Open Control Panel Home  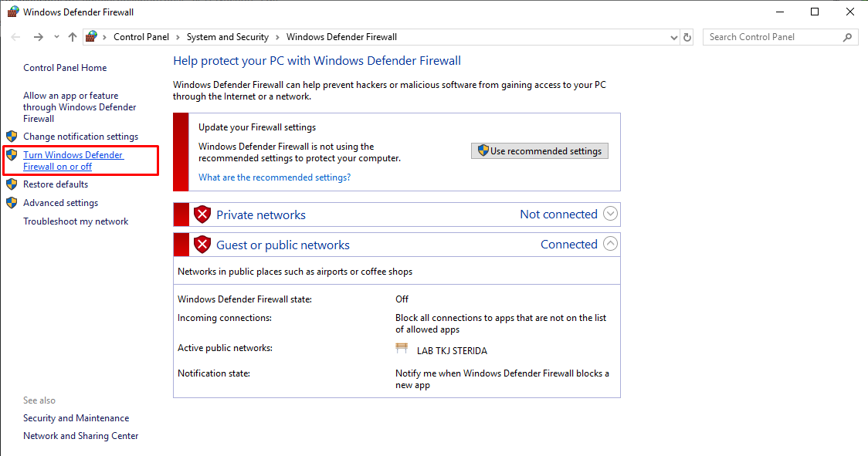(65, 68)
